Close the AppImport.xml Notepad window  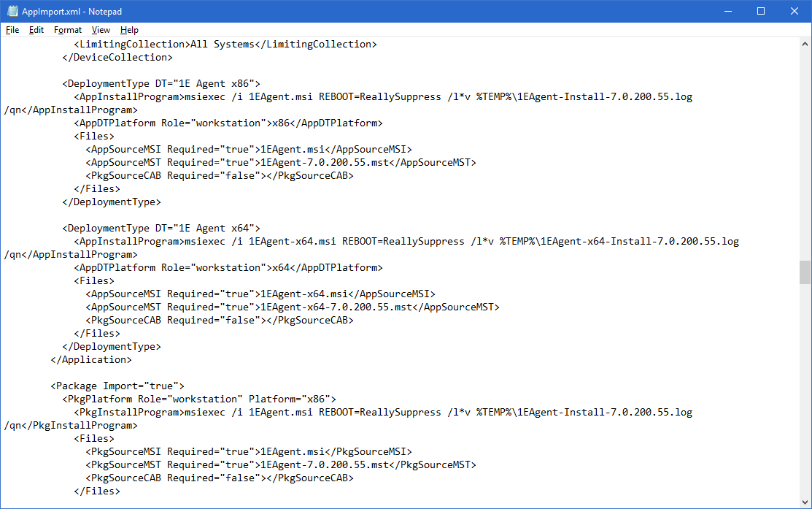click(x=794, y=11)
